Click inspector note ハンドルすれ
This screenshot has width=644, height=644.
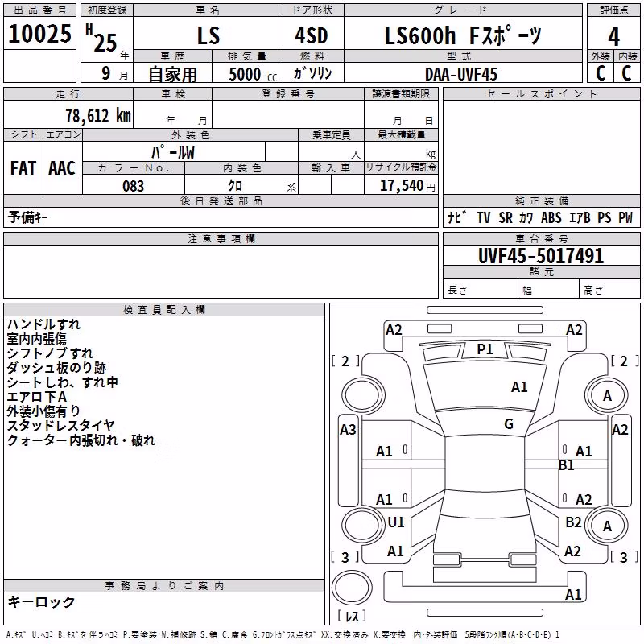[43, 324]
